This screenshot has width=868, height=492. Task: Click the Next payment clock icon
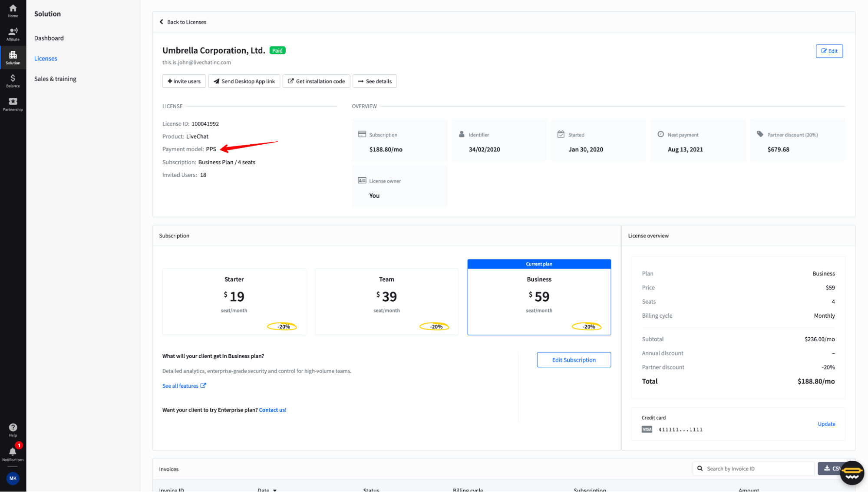pos(660,134)
